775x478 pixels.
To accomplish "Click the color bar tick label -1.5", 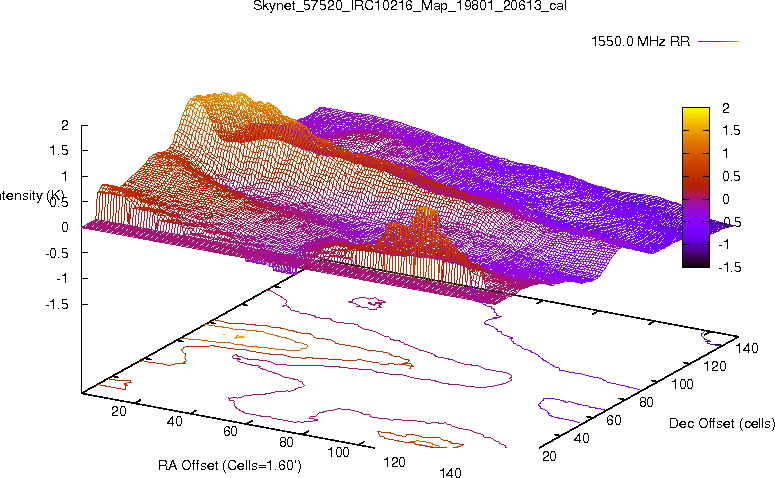I will [x=730, y=267].
